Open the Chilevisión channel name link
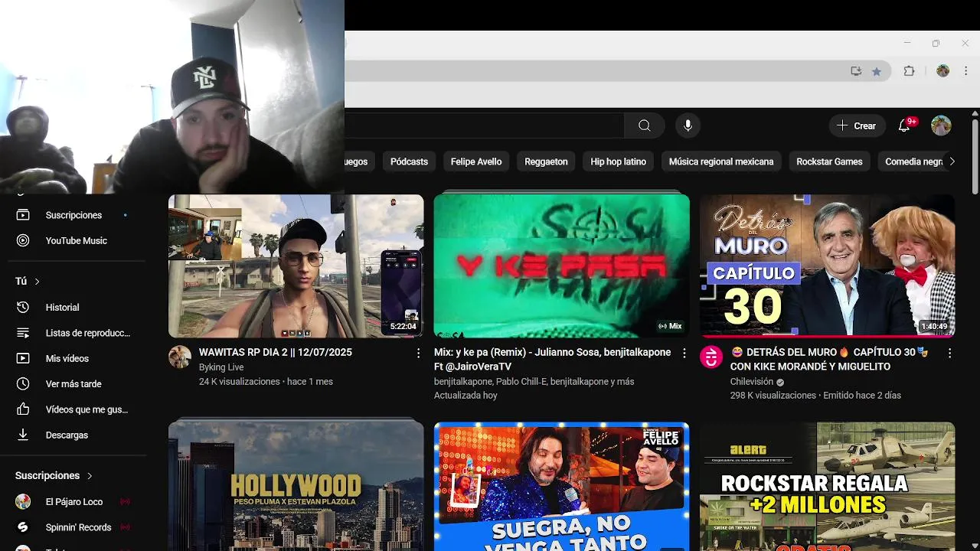Image resolution: width=980 pixels, height=551 pixels. click(751, 381)
